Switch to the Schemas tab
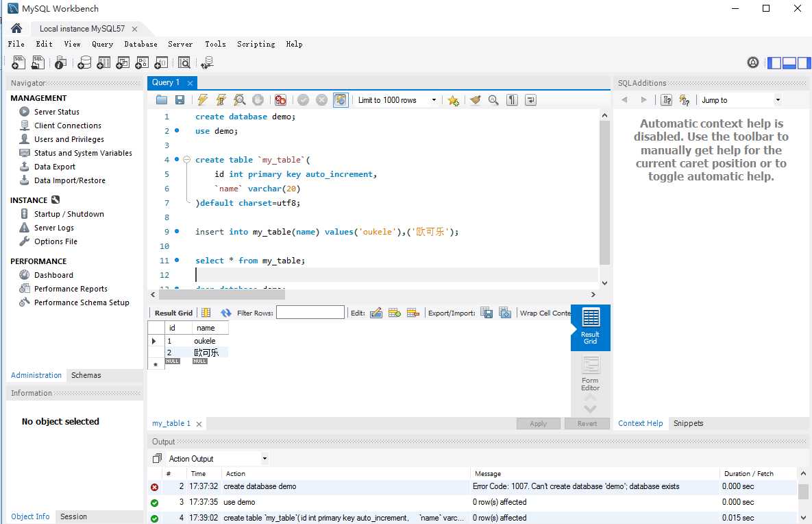The width and height of the screenshot is (812, 524). (x=86, y=375)
